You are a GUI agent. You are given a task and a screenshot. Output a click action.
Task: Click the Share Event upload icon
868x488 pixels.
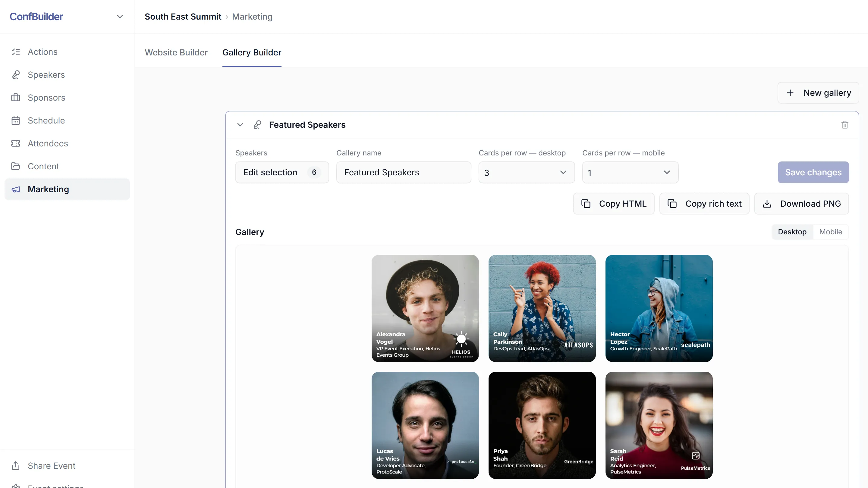15,466
